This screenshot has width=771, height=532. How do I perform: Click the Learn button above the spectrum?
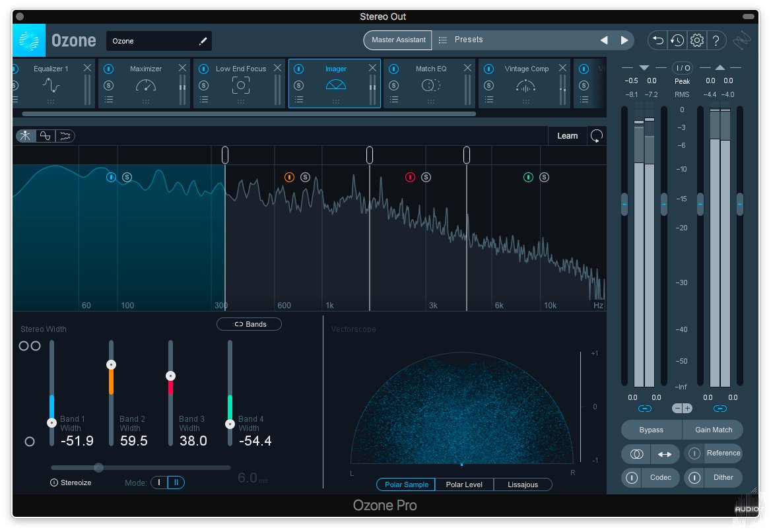click(567, 135)
